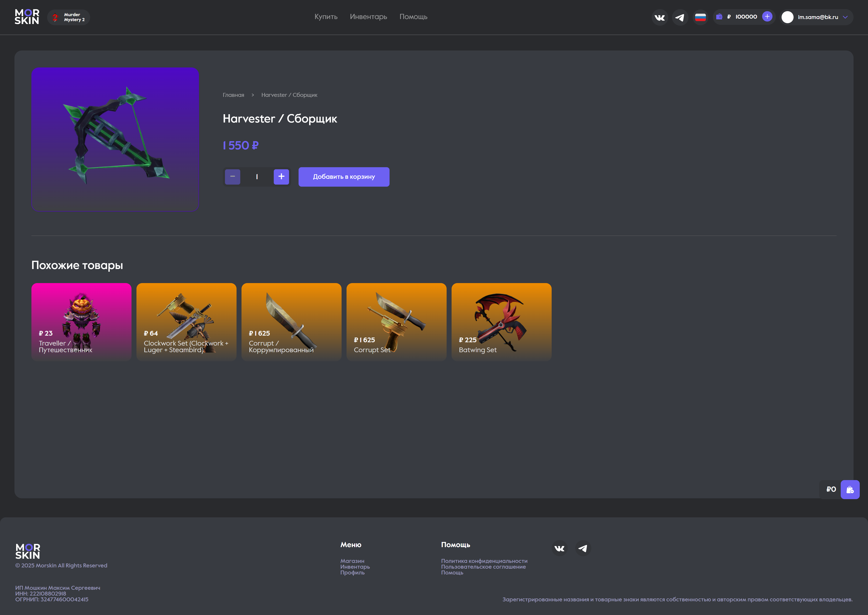
Task: Click the Похожие товары heading
Action: (77, 265)
